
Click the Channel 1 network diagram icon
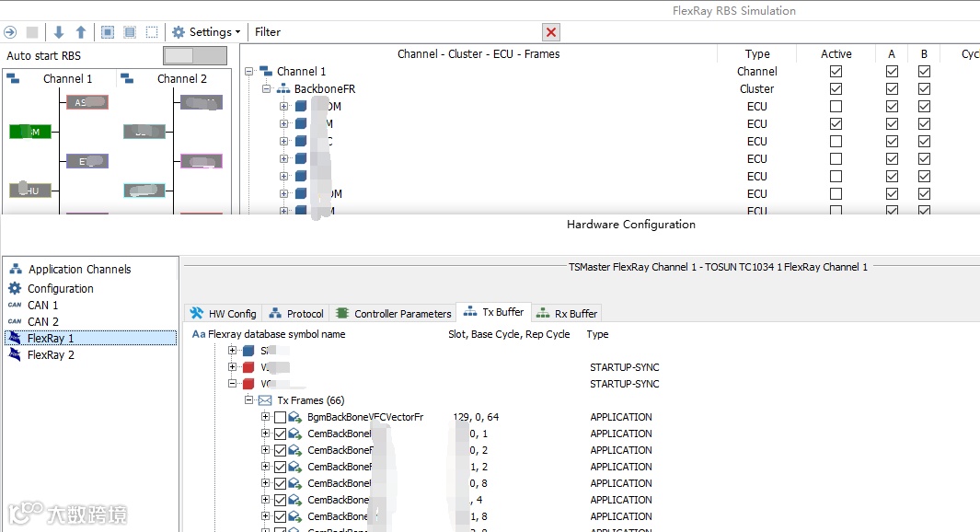pyautogui.click(x=13, y=78)
